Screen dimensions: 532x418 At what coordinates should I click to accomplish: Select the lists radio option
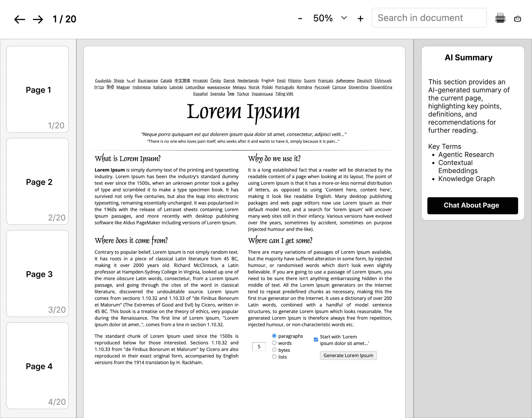(274, 357)
